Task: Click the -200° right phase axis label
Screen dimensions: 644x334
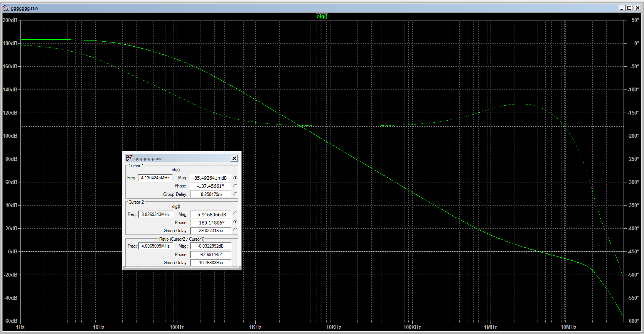Action: click(x=634, y=136)
